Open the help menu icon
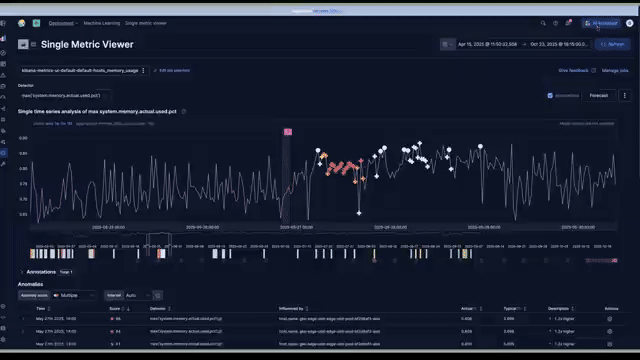This screenshot has height=360, width=640. coord(556,23)
